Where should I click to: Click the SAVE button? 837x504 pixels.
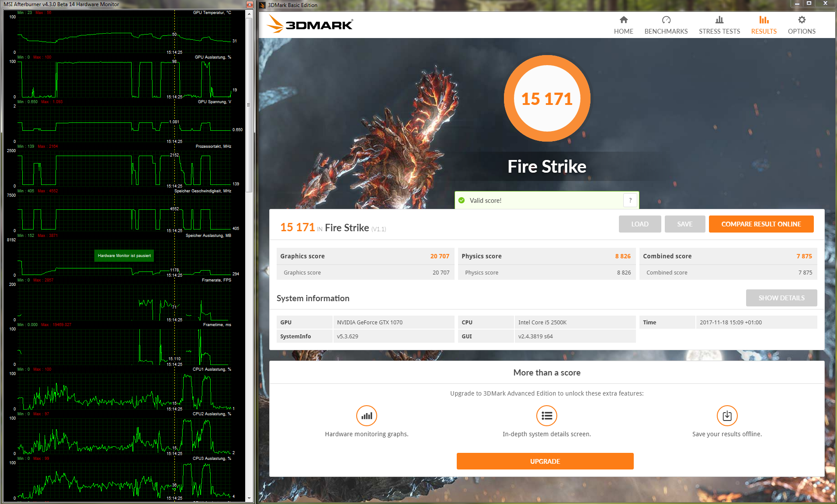click(684, 224)
